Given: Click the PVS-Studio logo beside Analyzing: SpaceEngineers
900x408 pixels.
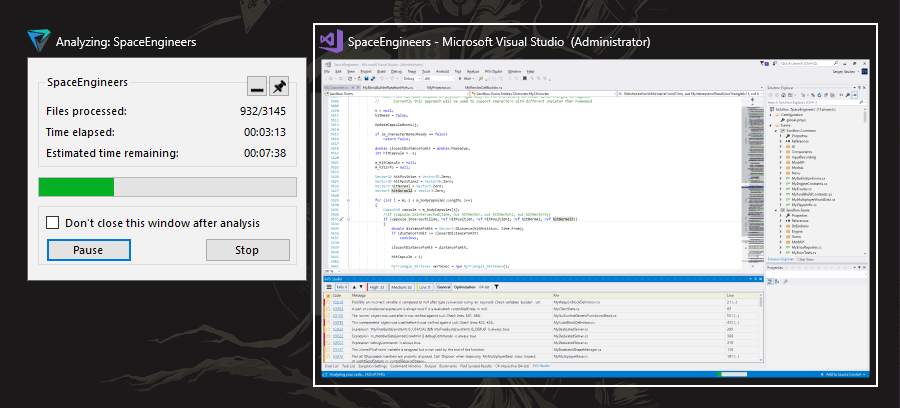Looking at the screenshot, I should (x=38, y=41).
